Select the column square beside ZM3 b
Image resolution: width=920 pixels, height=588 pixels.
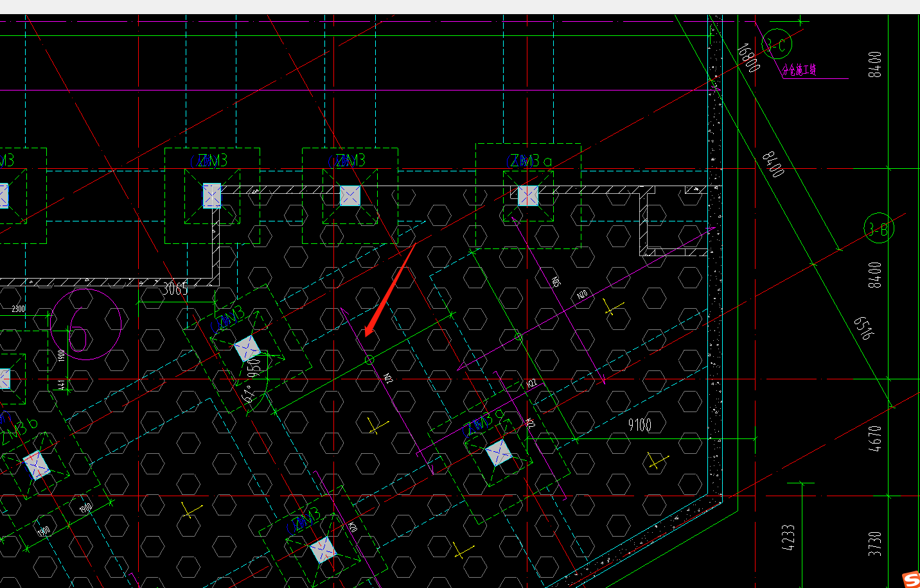point(36,465)
